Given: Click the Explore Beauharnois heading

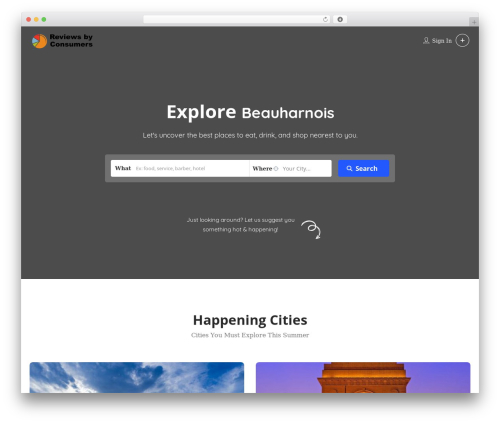Looking at the screenshot, I should coord(250,112).
